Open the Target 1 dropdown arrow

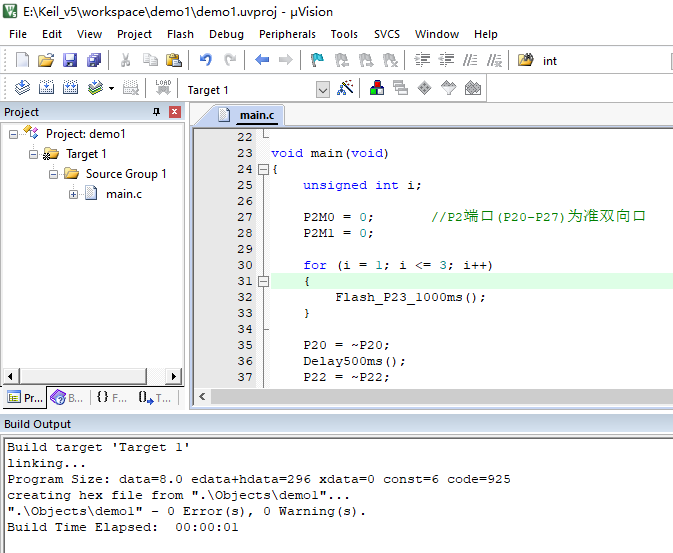[x=323, y=90]
